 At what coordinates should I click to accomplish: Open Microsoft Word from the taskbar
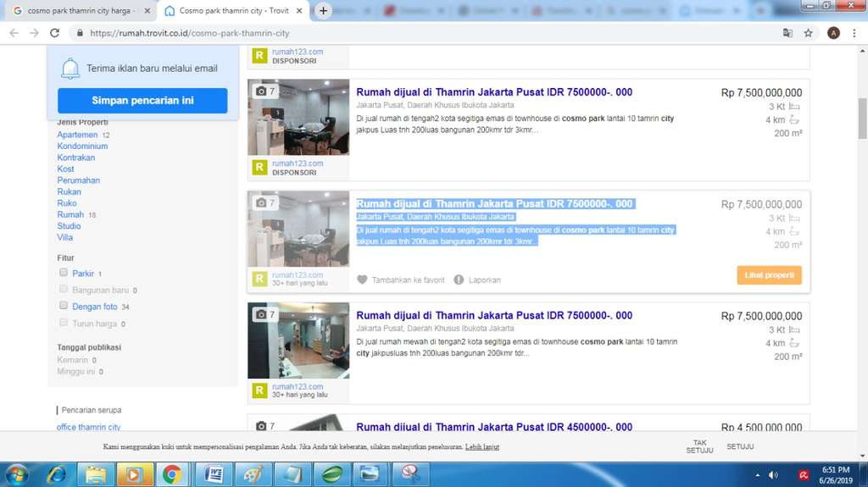[214, 473]
